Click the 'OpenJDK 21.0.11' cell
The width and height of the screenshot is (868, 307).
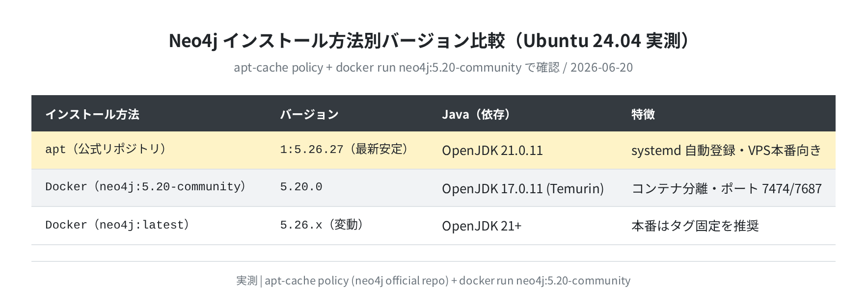(x=492, y=150)
